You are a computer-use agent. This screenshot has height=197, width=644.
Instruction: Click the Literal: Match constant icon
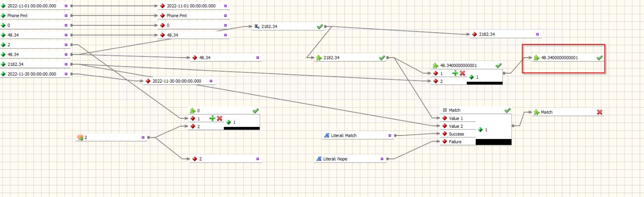(327, 135)
